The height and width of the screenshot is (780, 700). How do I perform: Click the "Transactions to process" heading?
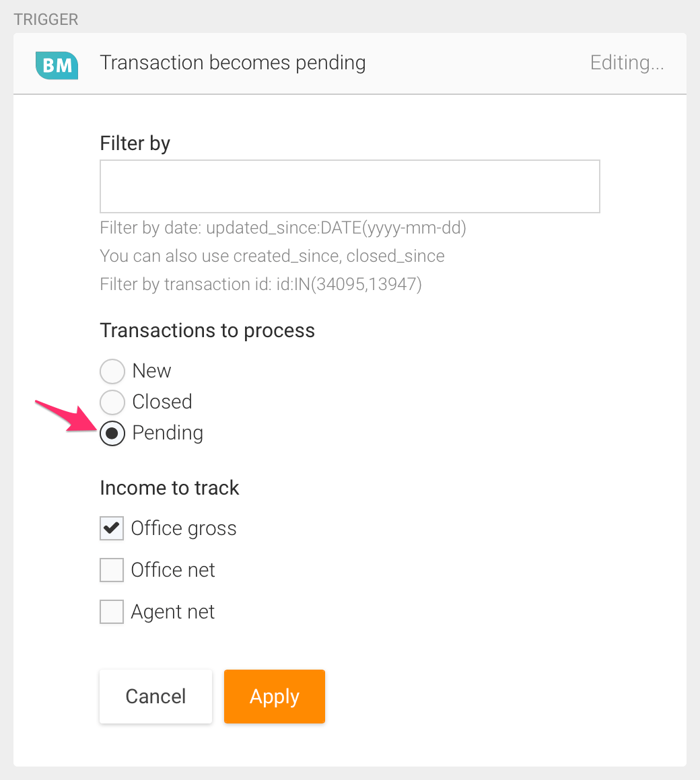tap(207, 330)
